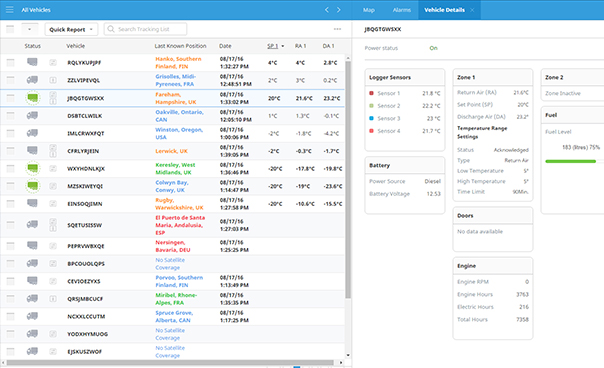The image size is (604, 368).
Task: Click scroll-down arrow of vehicle list
Action: 348,355
